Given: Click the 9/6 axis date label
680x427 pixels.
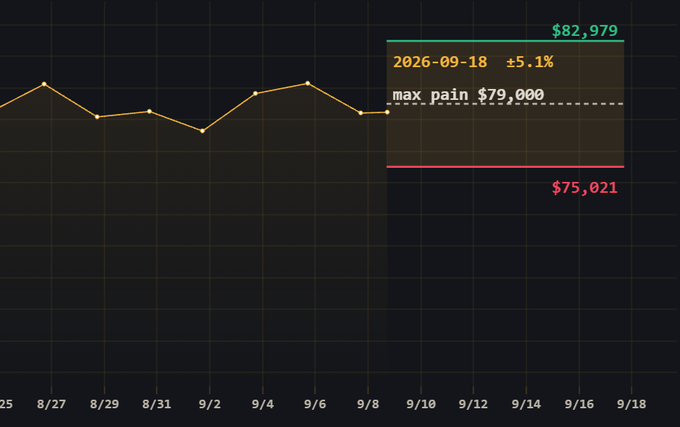Looking at the screenshot, I should 315,404.
